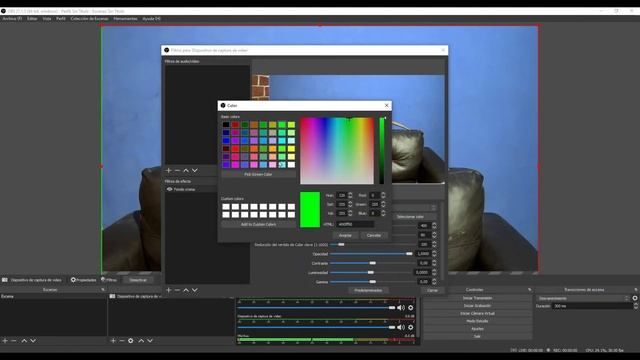
Task: Click Add to Custom Colors
Action: (258, 224)
